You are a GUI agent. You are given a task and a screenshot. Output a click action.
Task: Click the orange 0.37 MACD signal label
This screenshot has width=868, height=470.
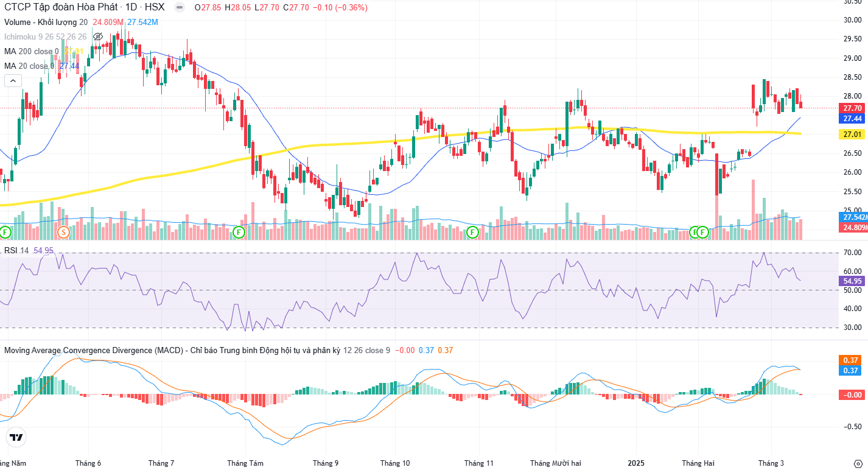tap(851, 360)
